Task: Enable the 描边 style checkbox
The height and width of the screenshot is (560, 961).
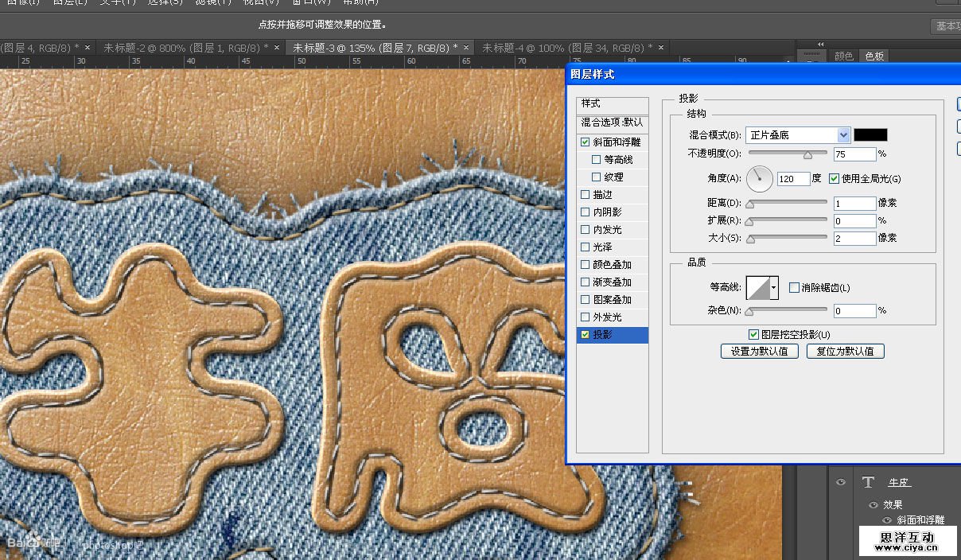Action: click(586, 195)
